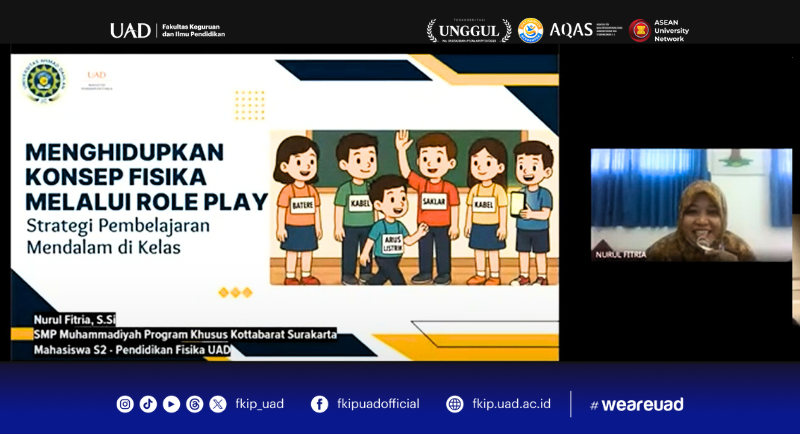Click the UNGGUL accreditation badge
Image resolution: width=800 pixels, height=434 pixels.
[x=469, y=31]
